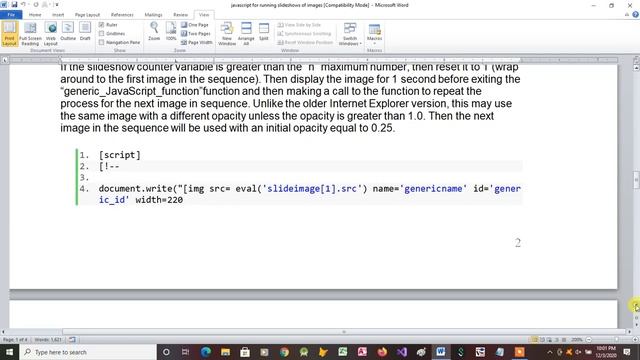640x360 pixels.
Task: Switch to the Review tab
Action: click(180, 15)
